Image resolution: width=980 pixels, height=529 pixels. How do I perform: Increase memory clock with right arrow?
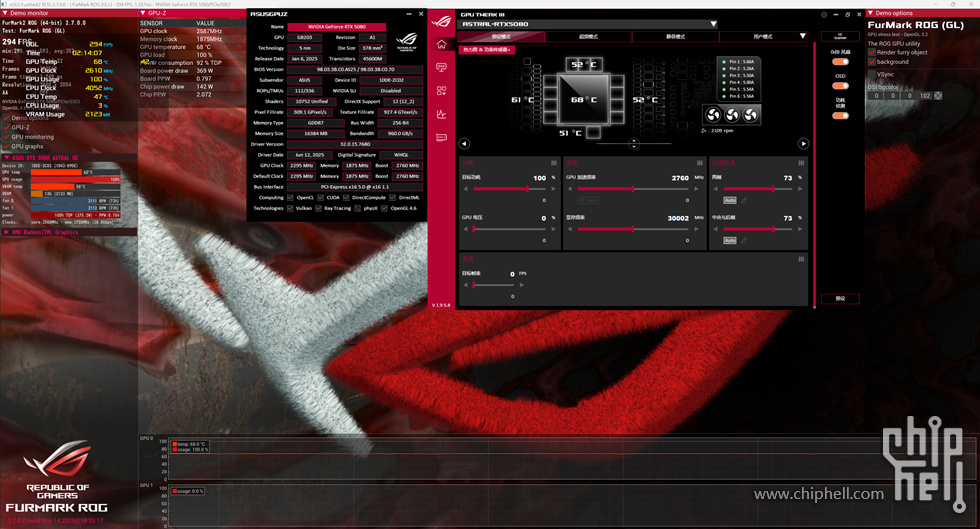[x=698, y=229]
